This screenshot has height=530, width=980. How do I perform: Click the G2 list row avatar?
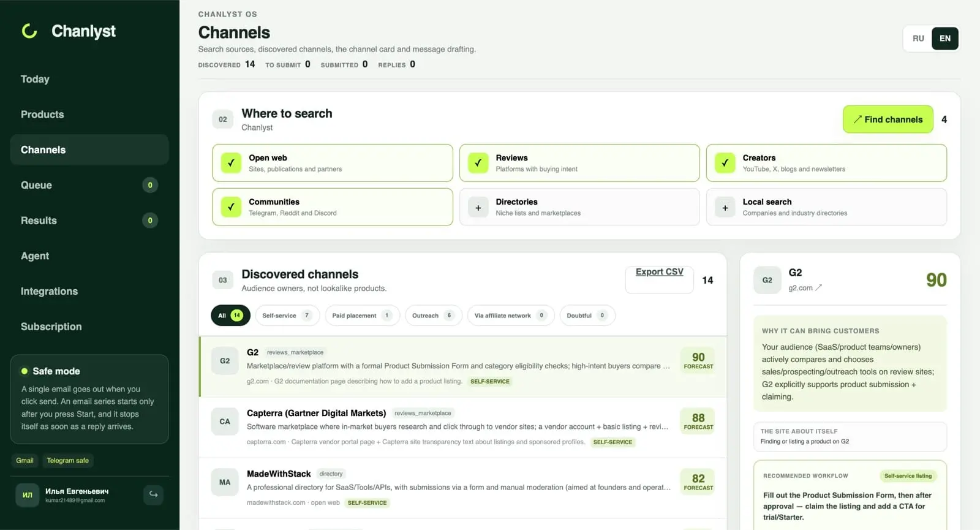point(225,361)
